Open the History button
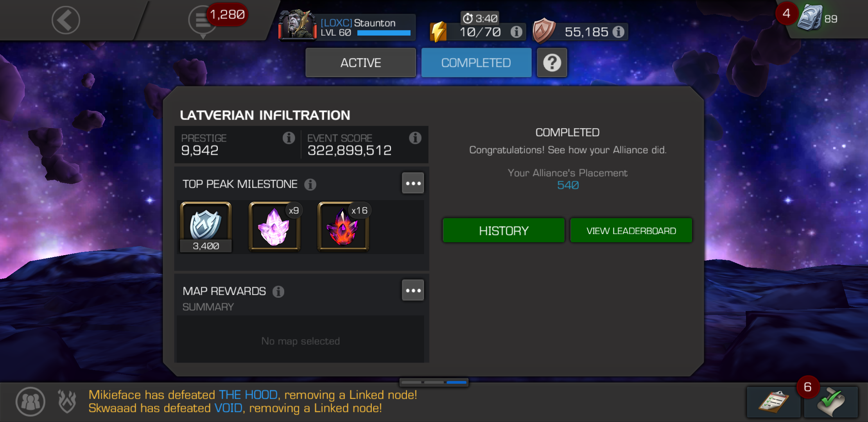 pos(504,231)
